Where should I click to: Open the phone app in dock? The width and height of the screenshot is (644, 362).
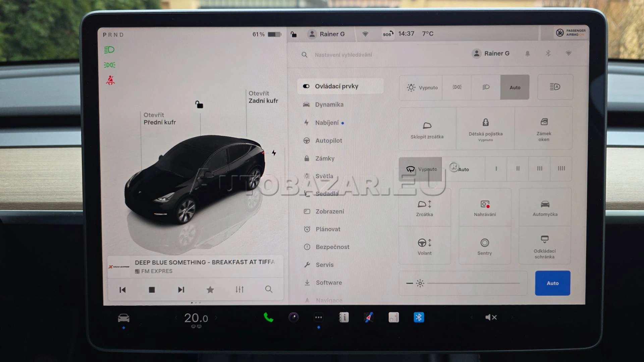pyautogui.click(x=268, y=317)
